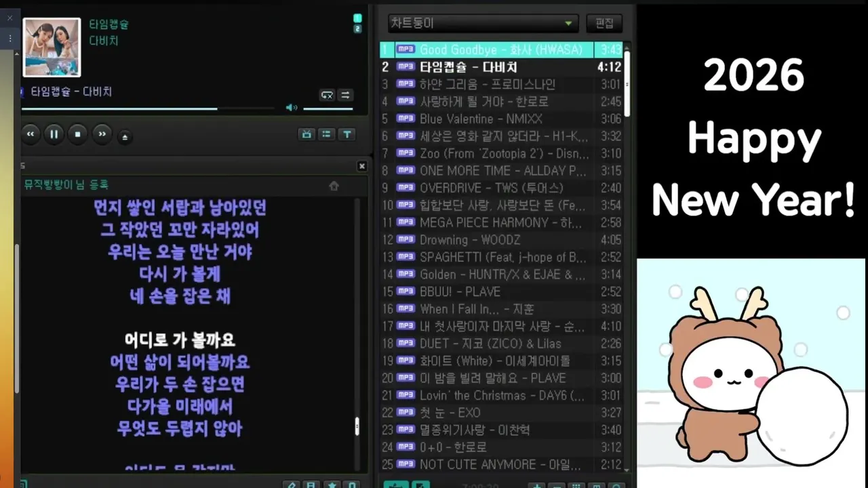Select 0+0 - 한로로 track
This screenshot has width=868, height=488.
pyautogui.click(x=501, y=447)
